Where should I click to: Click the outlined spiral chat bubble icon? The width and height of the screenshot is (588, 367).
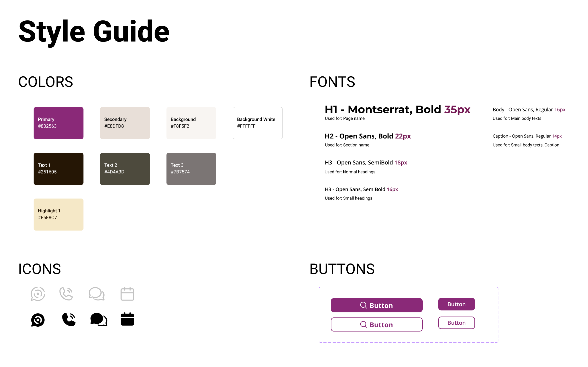click(38, 294)
